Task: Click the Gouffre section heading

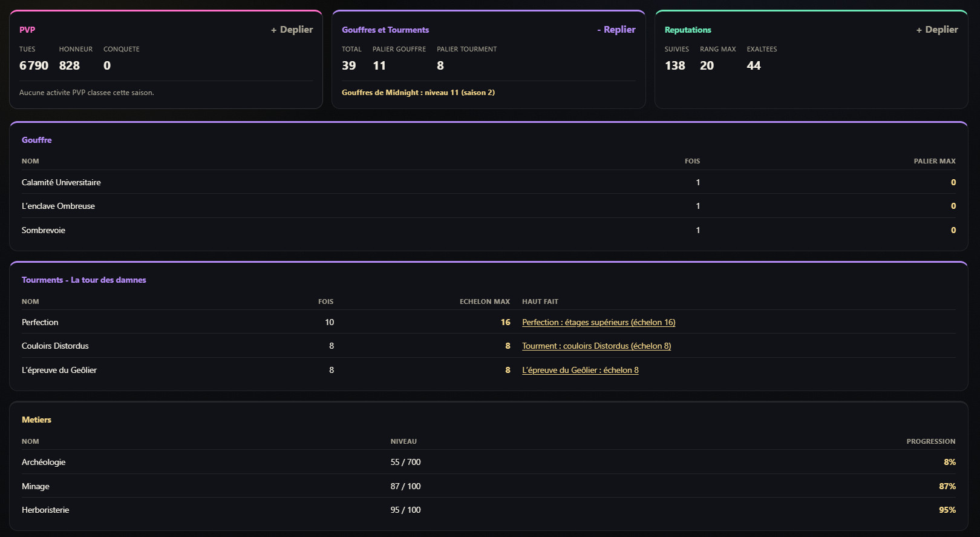Action: click(37, 140)
